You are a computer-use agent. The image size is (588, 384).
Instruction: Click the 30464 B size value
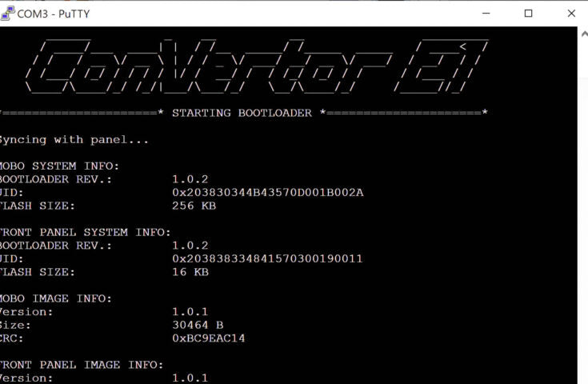tap(198, 325)
